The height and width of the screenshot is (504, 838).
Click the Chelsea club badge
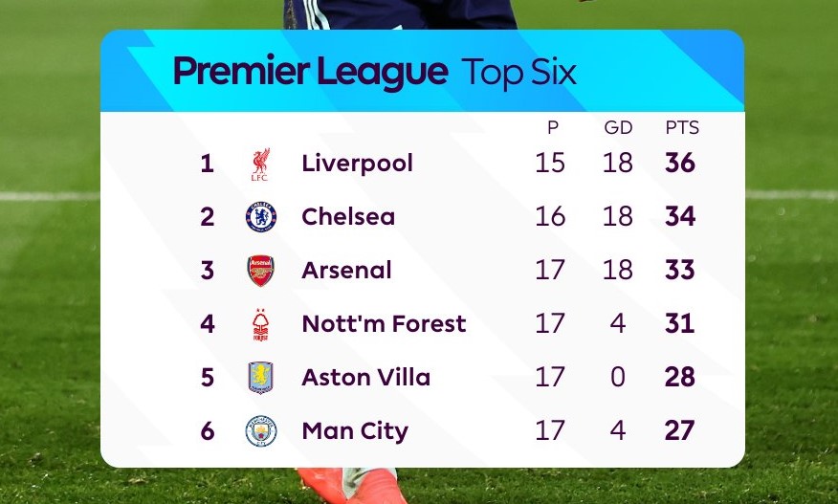click(x=261, y=217)
